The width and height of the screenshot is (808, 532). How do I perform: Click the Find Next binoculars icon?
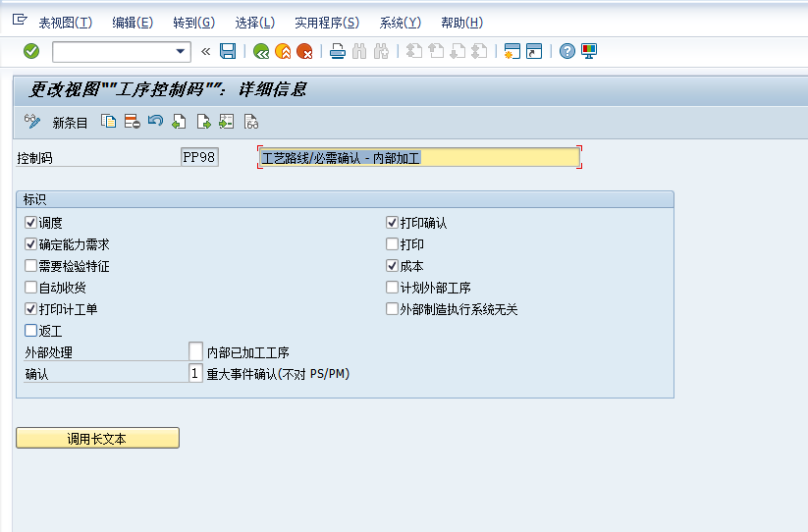pyautogui.click(x=381, y=51)
